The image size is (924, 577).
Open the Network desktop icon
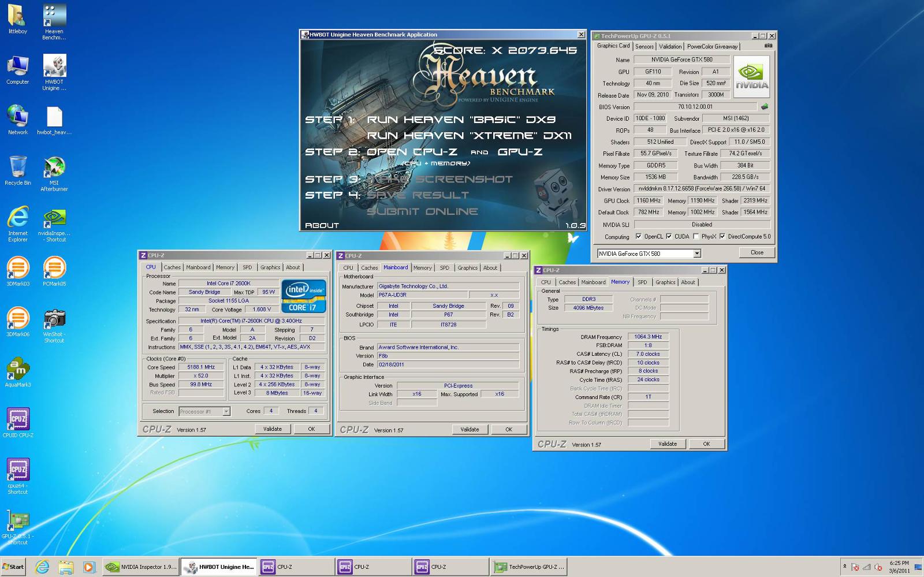tap(17, 120)
